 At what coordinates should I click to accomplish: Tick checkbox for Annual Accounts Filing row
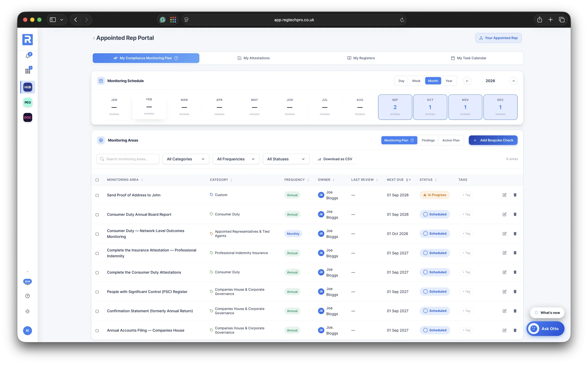pyautogui.click(x=97, y=331)
